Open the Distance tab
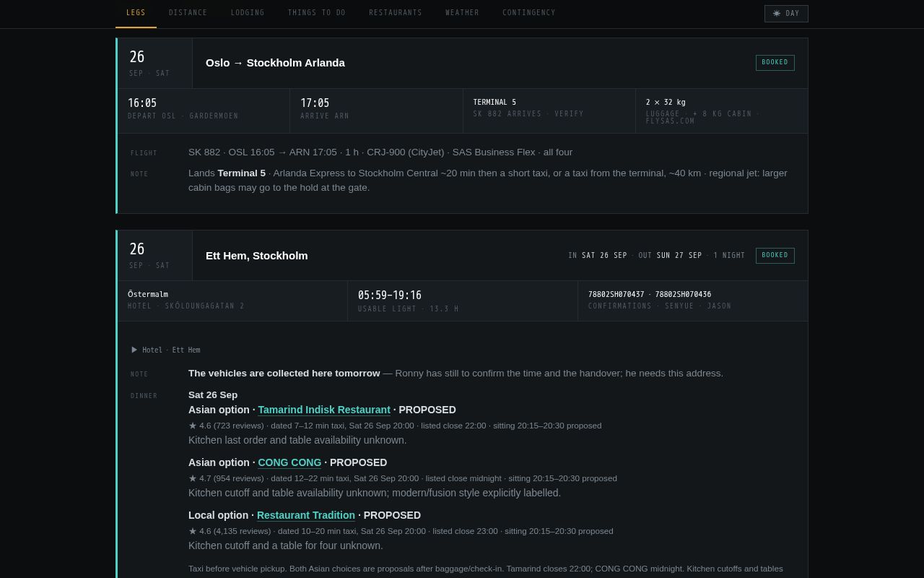This screenshot has width=924, height=578. coord(188,13)
